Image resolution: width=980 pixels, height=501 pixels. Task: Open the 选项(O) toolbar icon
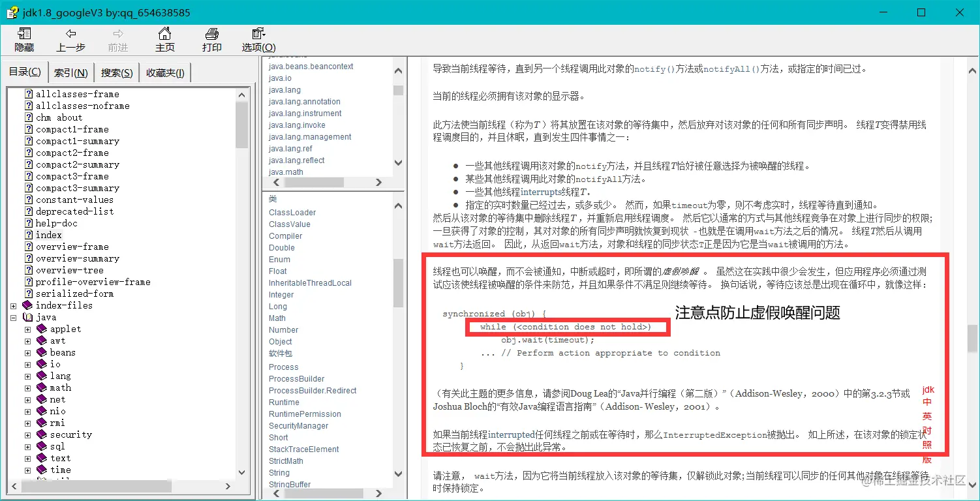(x=258, y=34)
